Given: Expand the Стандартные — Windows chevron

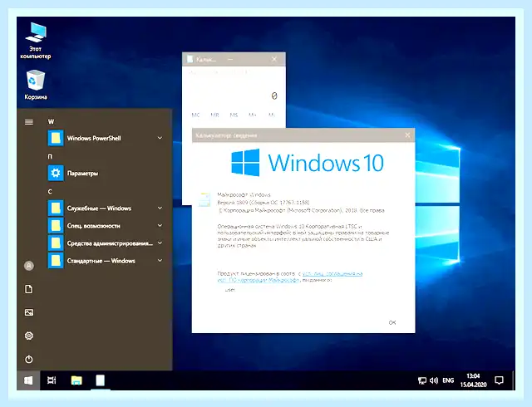Looking at the screenshot, I should click(x=160, y=261).
